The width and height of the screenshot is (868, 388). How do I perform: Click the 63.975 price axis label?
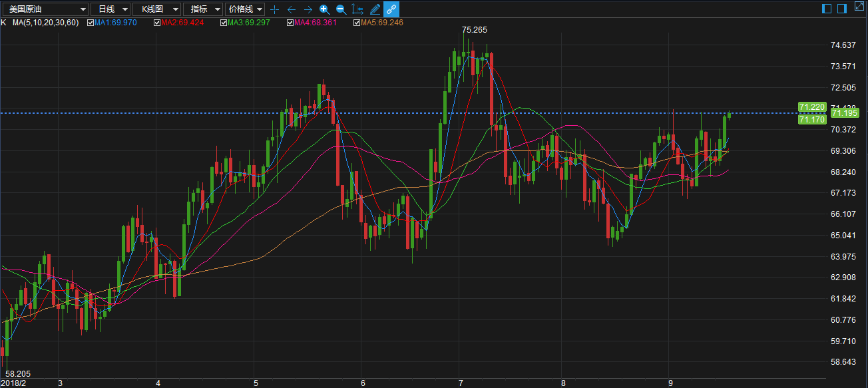(x=843, y=257)
